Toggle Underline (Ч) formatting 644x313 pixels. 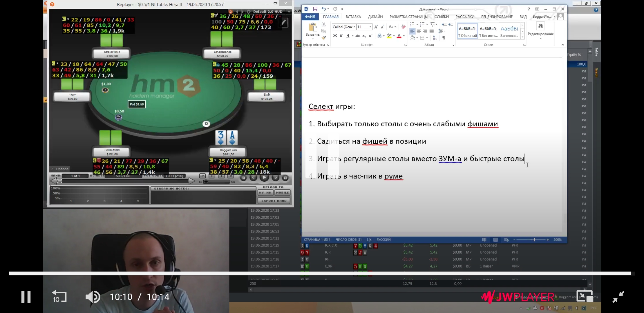click(348, 36)
